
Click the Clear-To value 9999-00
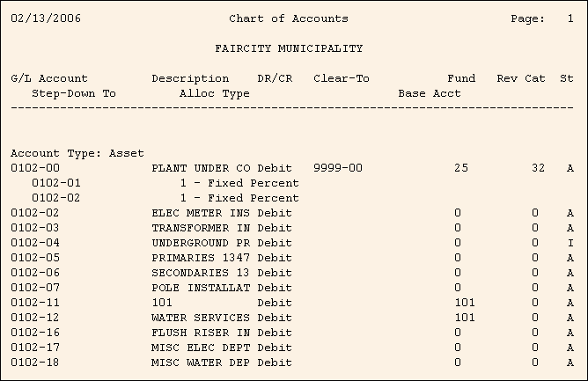coord(337,168)
